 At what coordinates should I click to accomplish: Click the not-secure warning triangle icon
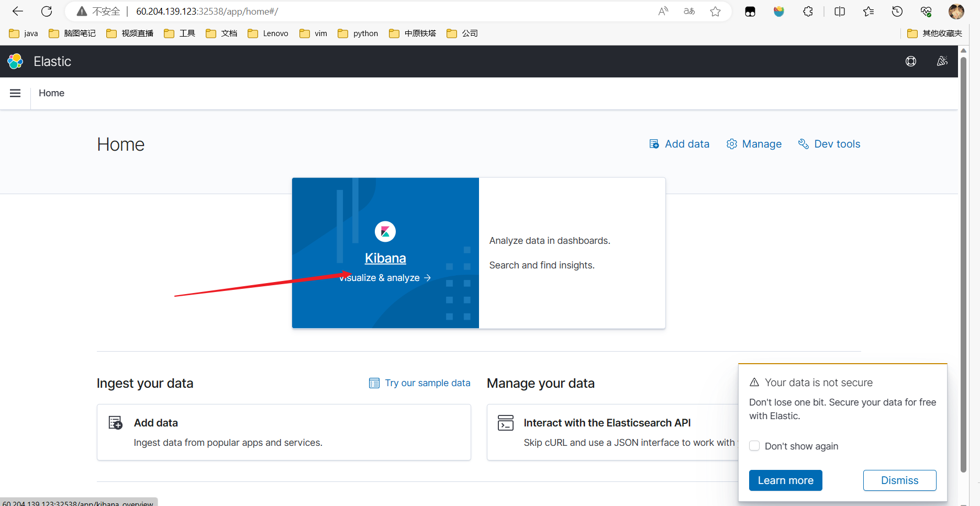click(x=82, y=11)
